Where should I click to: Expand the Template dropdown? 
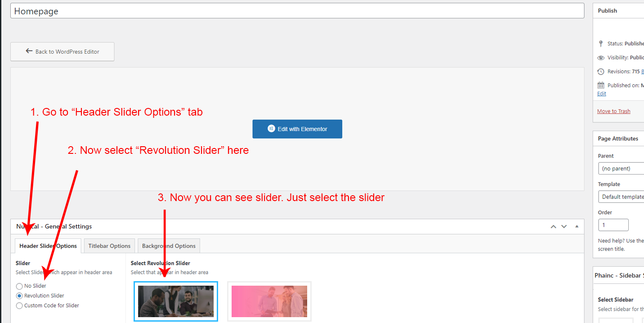coord(621,197)
